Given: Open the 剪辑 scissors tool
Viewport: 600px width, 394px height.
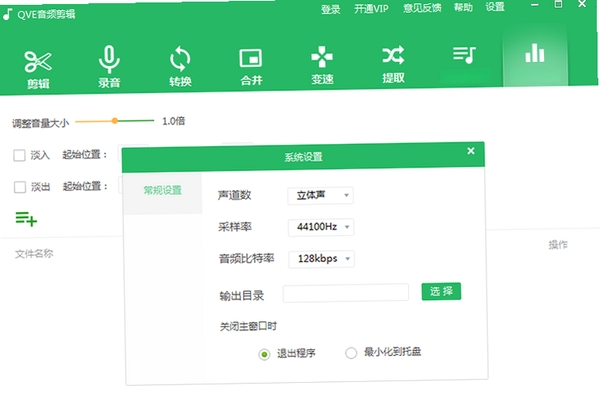Looking at the screenshot, I should pos(38,70).
